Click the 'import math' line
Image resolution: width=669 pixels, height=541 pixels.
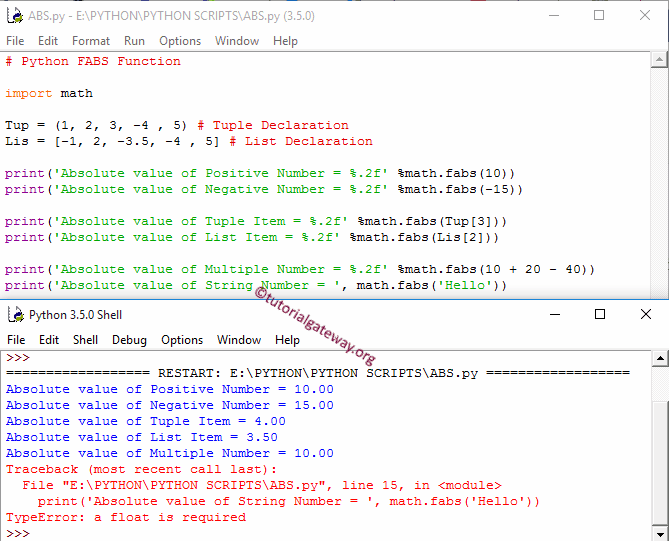pos(49,93)
